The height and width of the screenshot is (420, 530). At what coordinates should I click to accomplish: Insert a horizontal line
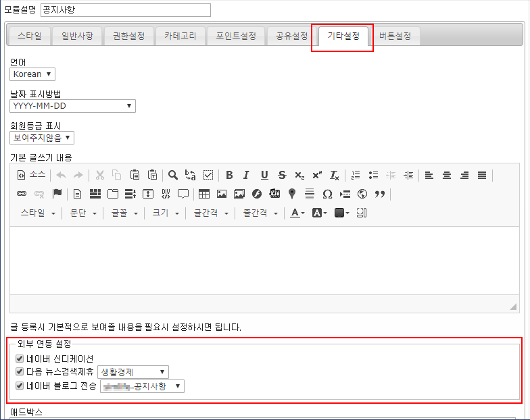pos(310,194)
